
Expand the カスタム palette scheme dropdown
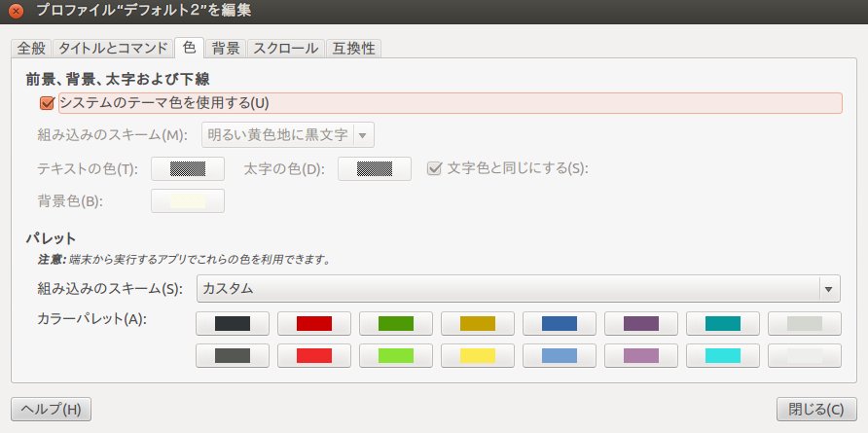click(519, 288)
